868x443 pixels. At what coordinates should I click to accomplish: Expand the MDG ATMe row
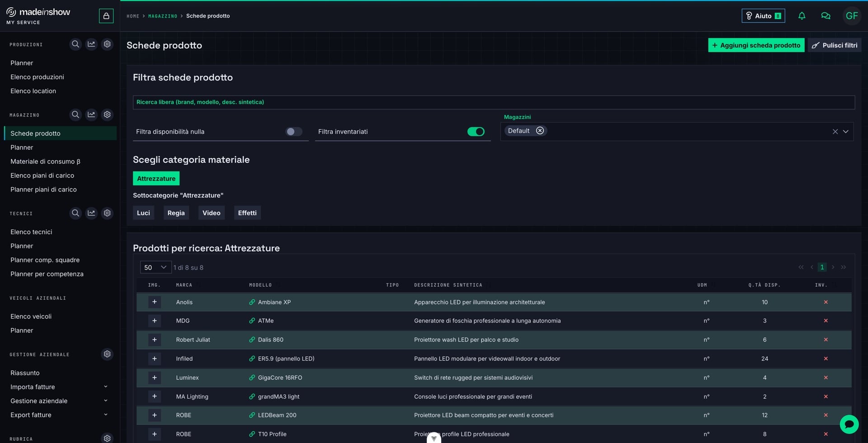(x=155, y=320)
